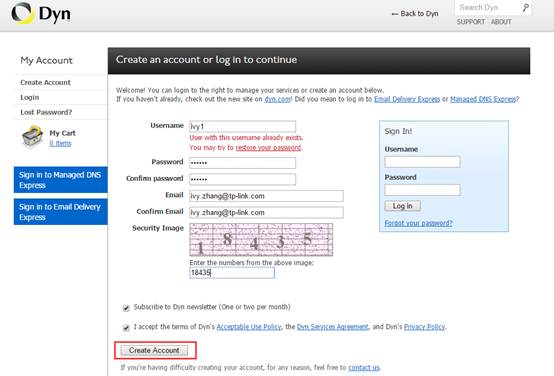The image size is (554, 376).
Task: Open Managed DNS Express text link
Action: 483,99
